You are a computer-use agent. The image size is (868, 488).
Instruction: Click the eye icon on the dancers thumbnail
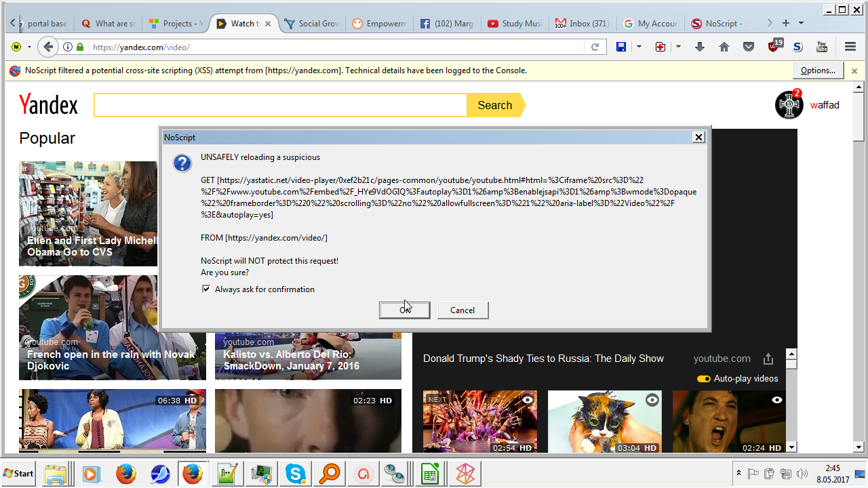coord(528,400)
